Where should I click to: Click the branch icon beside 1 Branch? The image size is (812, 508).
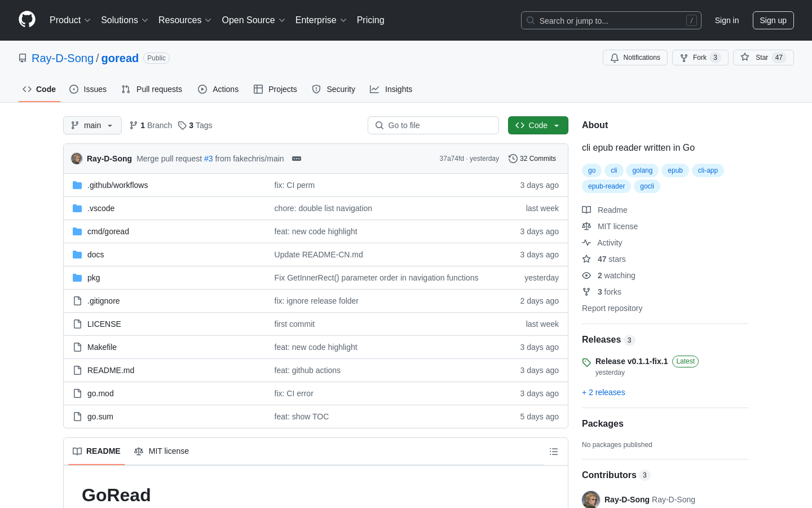(x=134, y=125)
